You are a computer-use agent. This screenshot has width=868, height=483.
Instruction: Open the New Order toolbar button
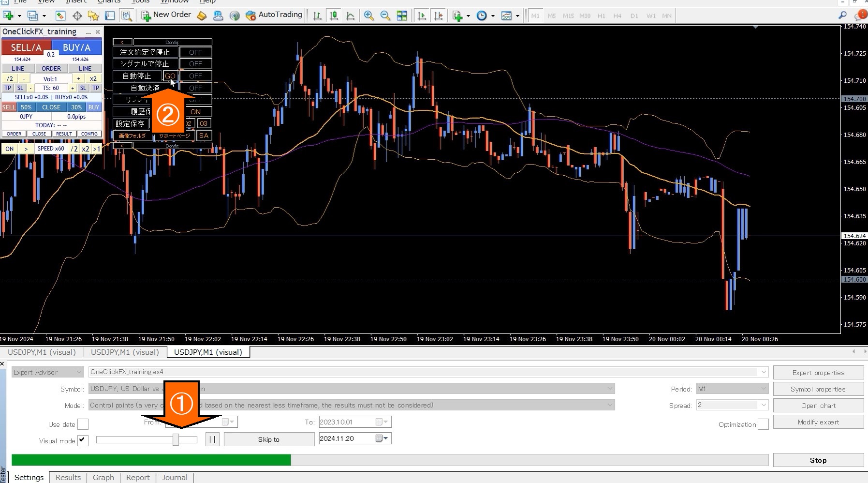[166, 15]
